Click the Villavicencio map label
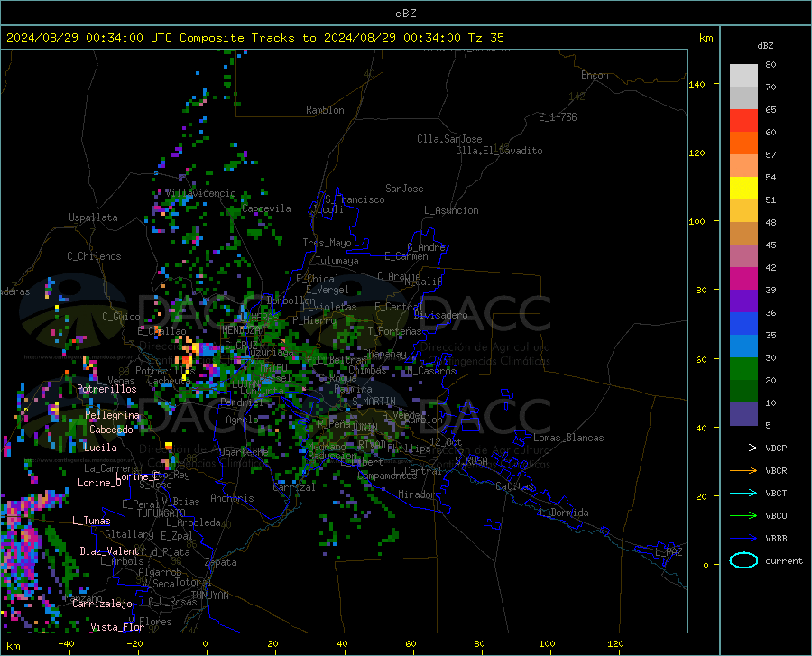Image resolution: width=812 pixels, height=656 pixels. point(200,193)
